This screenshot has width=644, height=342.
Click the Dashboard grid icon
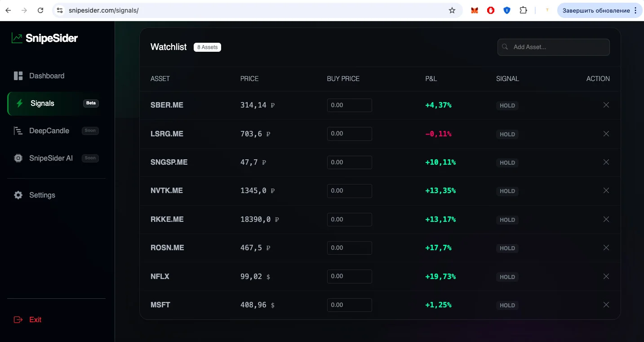18,76
